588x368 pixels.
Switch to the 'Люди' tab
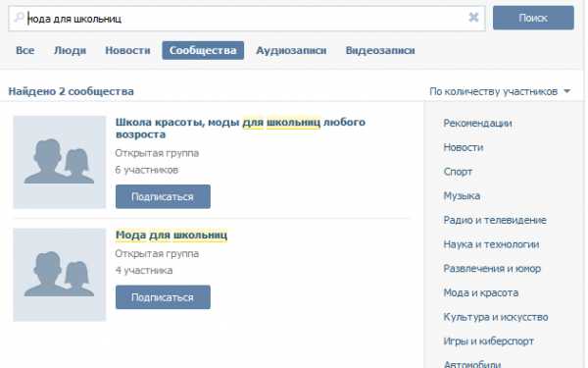click(71, 50)
